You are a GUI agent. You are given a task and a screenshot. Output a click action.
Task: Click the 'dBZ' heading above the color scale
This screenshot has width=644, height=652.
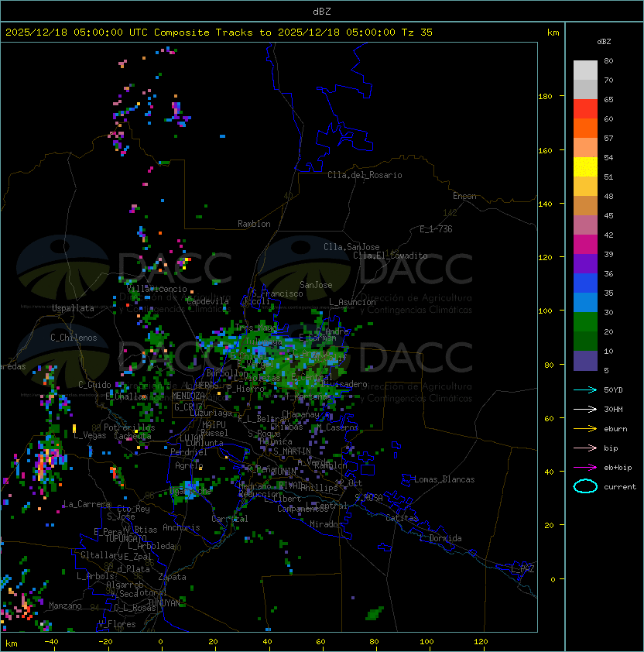(x=604, y=42)
